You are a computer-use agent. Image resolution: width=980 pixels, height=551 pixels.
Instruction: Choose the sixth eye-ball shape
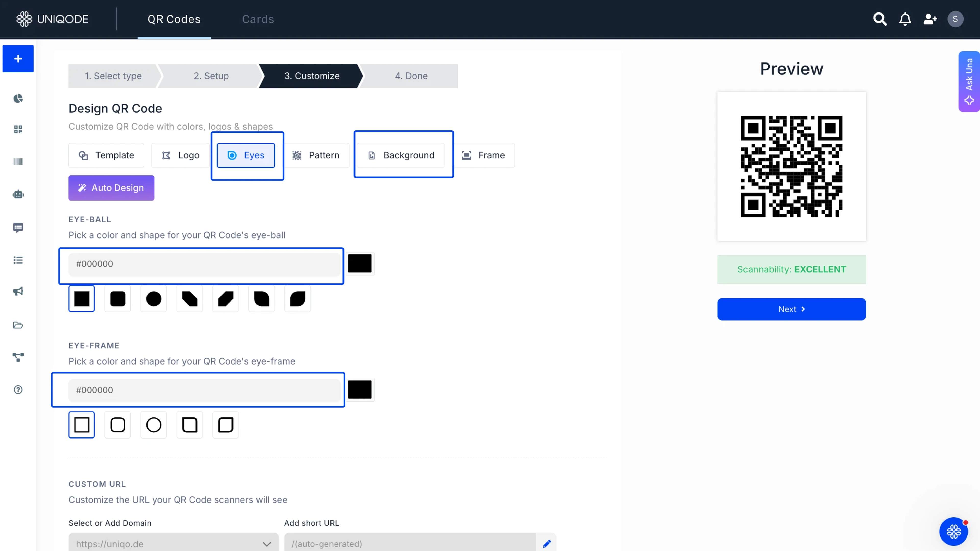click(261, 299)
